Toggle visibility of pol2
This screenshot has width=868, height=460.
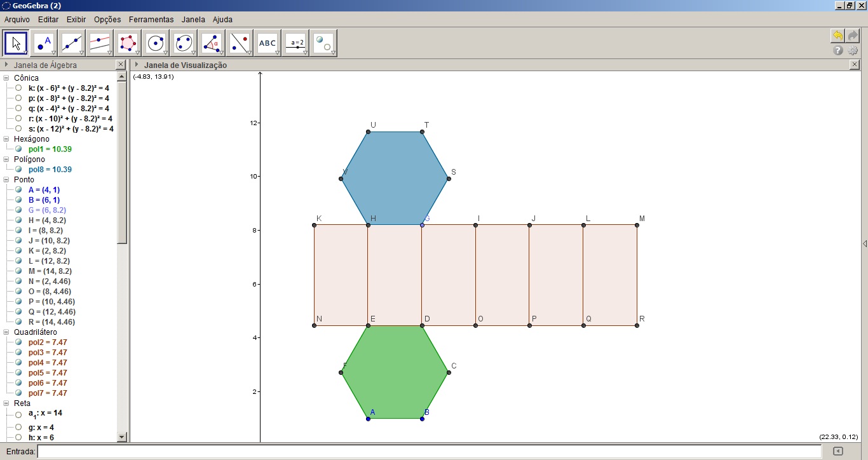click(x=18, y=342)
